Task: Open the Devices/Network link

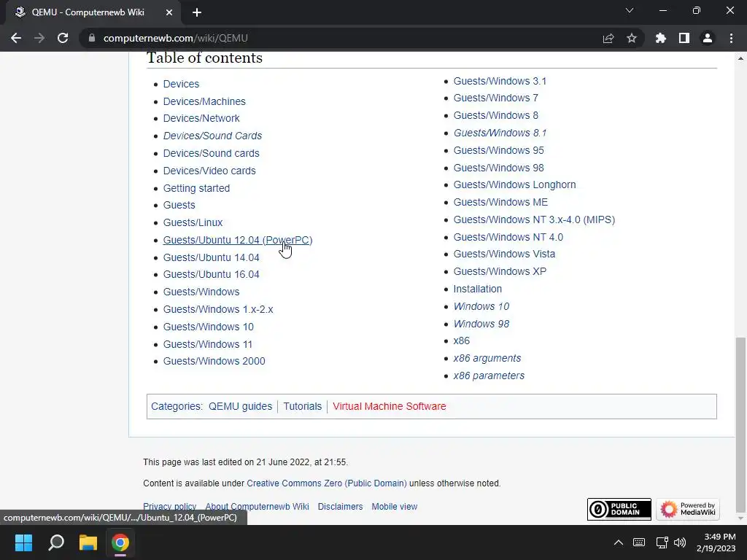Action: [x=201, y=118]
